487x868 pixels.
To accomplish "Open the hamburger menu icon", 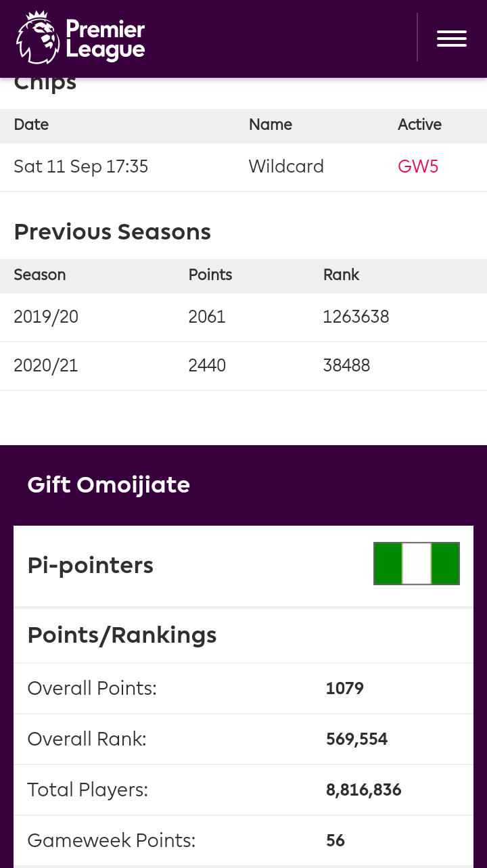I will [452, 39].
